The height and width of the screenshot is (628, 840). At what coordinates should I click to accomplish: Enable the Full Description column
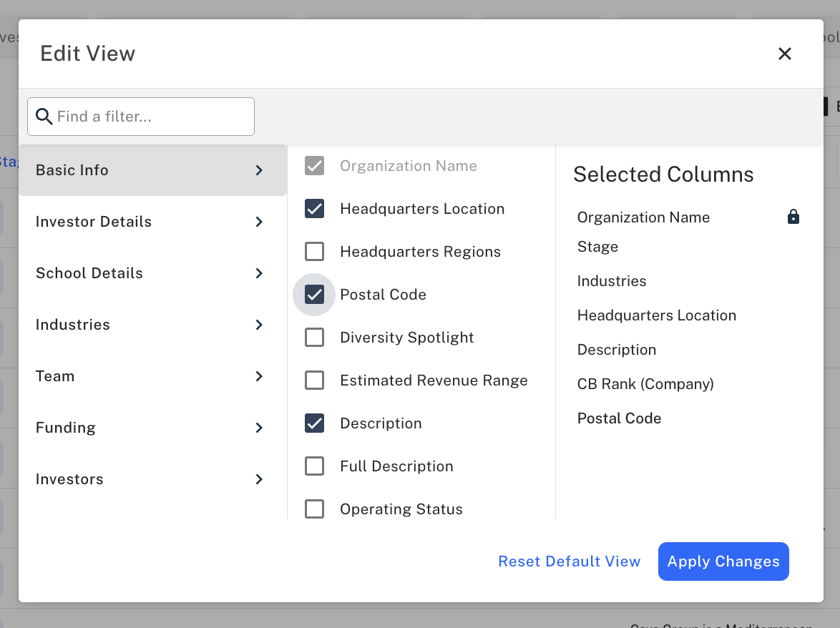pos(314,466)
